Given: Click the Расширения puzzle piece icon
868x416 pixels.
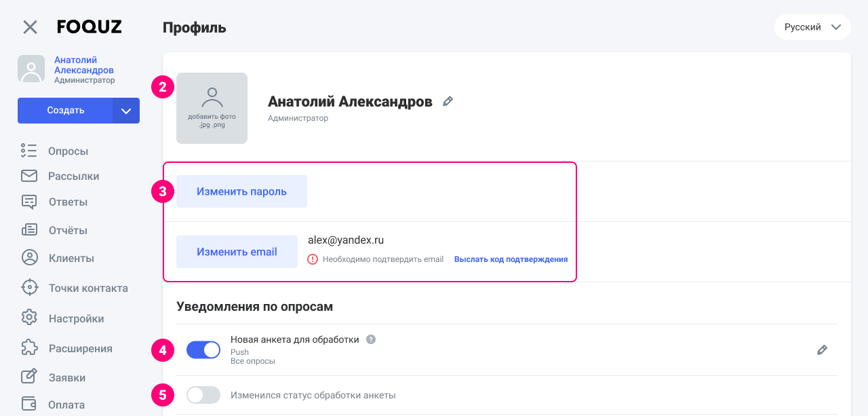Looking at the screenshot, I should [x=28, y=348].
